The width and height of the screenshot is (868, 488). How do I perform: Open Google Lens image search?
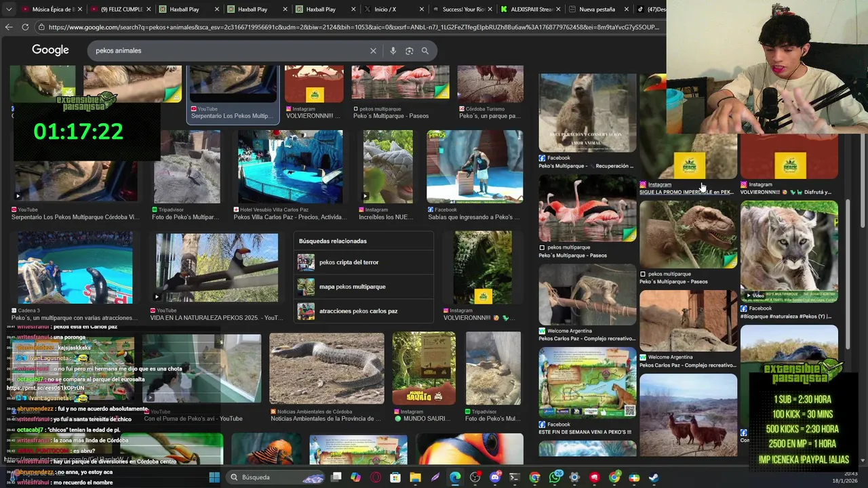pos(409,51)
